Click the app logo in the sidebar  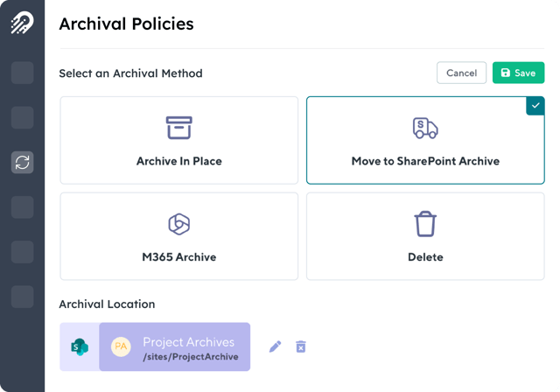(x=22, y=24)
